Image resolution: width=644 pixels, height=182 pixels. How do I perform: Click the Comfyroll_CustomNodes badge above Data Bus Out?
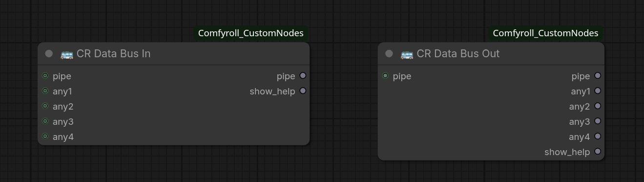(x=545, y=33)
